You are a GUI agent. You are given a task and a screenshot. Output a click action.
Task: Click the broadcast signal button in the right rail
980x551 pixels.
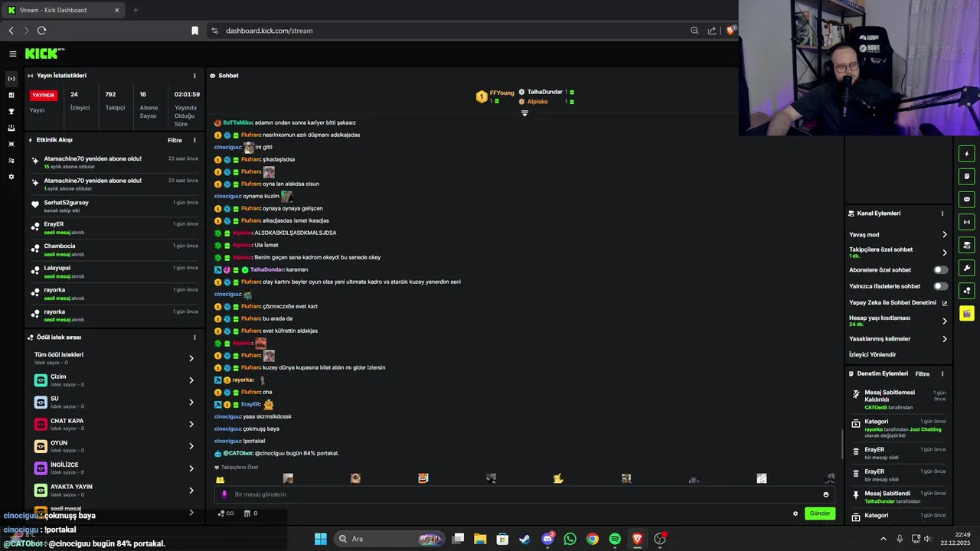click(x=967, y=222)
